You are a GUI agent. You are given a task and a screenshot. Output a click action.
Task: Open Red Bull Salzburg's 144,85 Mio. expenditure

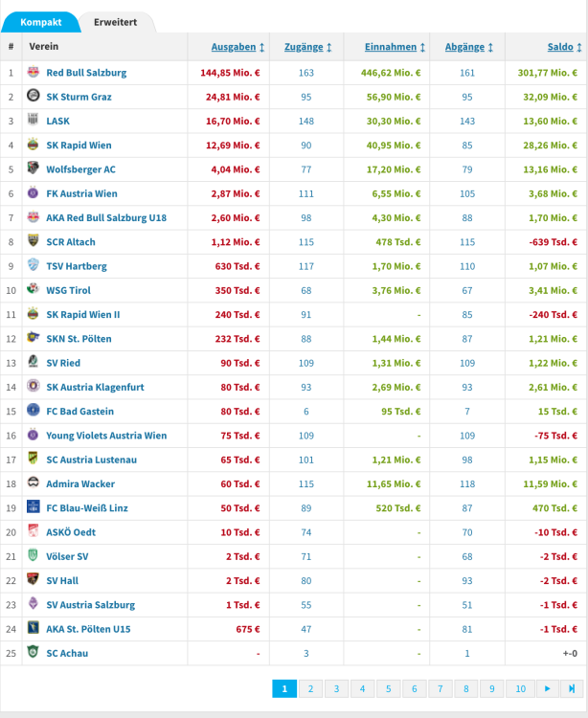click(230, 73)
